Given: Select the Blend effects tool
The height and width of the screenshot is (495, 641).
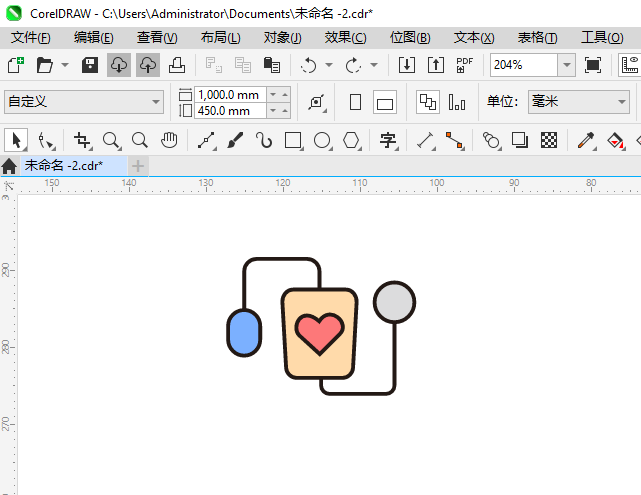Looking at the screenshot, I should [491, 140].
